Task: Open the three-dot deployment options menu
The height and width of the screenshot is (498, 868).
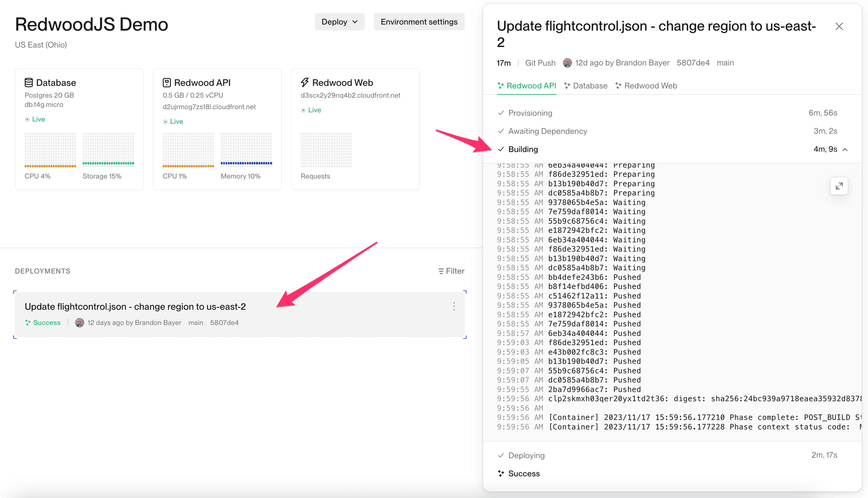Action: (x=454, y=307)
